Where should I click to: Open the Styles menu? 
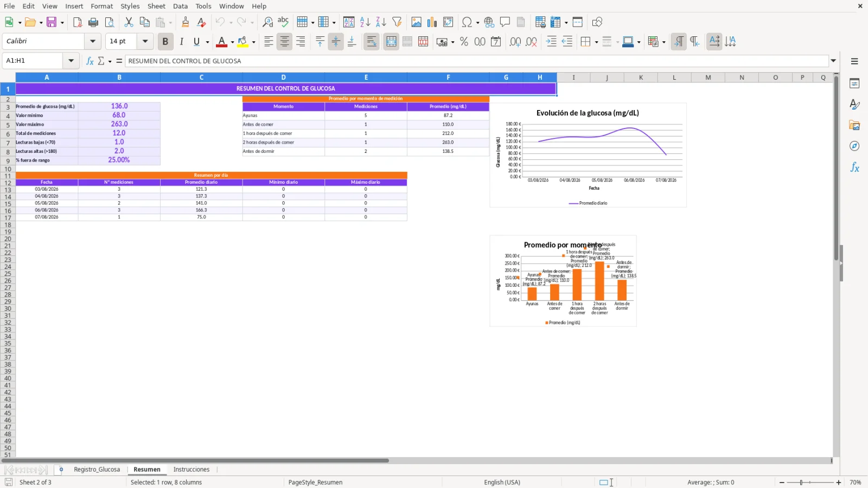(130, 6)
